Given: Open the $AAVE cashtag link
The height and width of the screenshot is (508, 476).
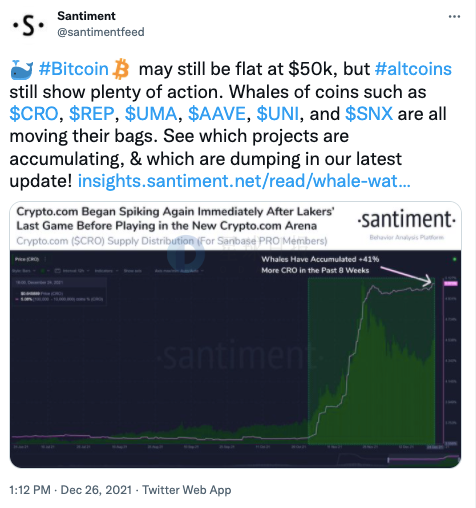Looking at the screenshot, I should pos(217,114).
